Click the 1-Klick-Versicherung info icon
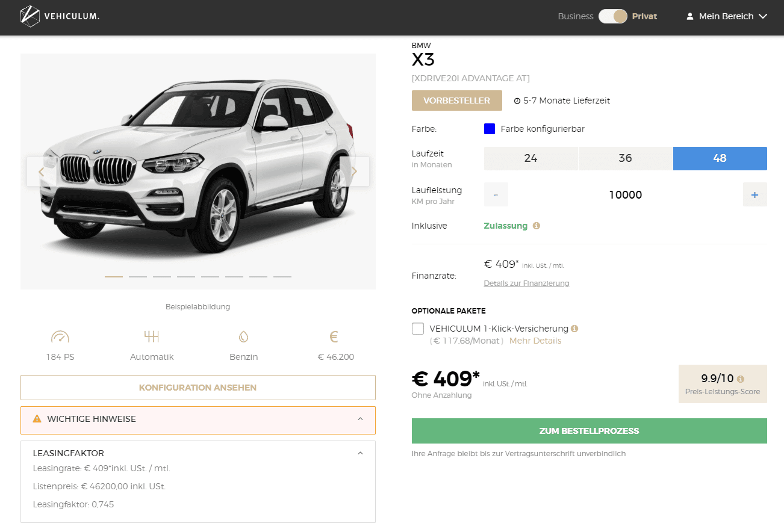 (574, 329)
